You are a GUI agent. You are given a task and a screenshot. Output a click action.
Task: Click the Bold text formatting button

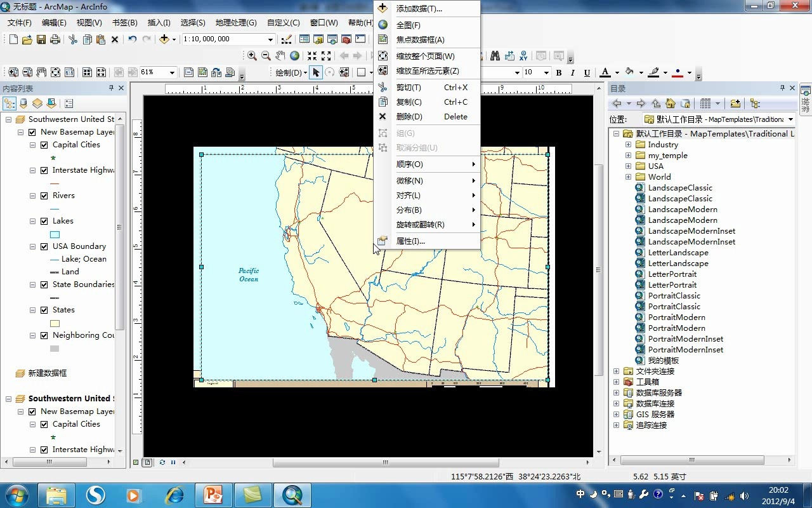(x=559, y=72)
